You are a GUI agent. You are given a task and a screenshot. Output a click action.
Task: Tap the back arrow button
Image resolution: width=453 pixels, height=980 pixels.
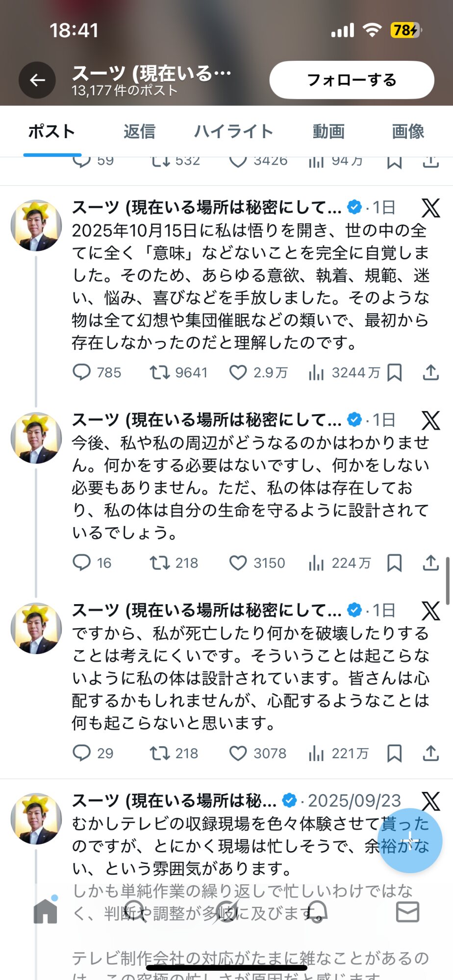coord(37,80)
